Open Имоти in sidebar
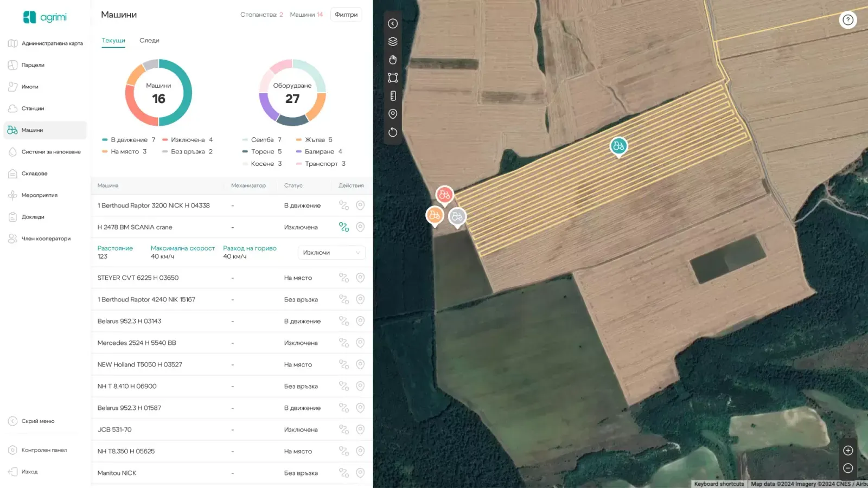Viewport: 868px width, 488px height. 46,87
